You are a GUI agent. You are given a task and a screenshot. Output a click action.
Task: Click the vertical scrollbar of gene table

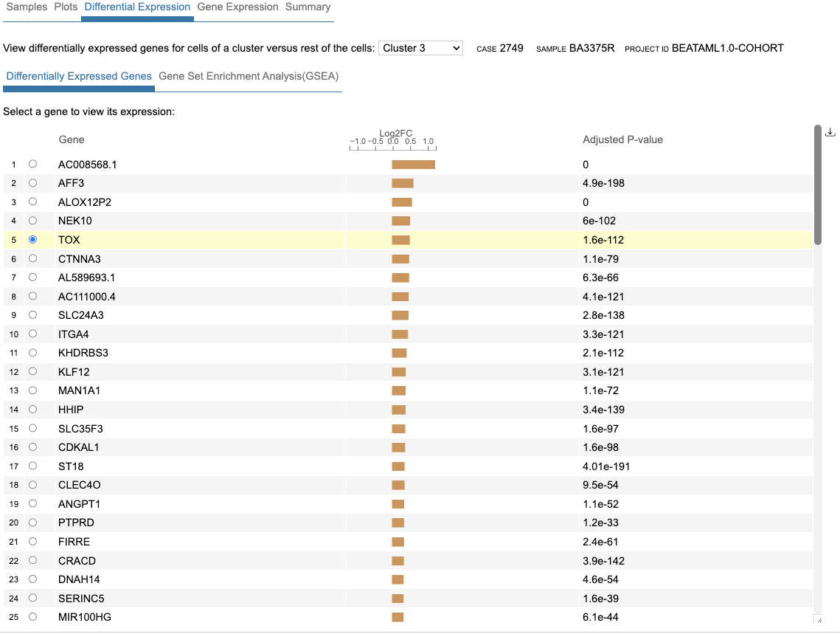[817, 185]
